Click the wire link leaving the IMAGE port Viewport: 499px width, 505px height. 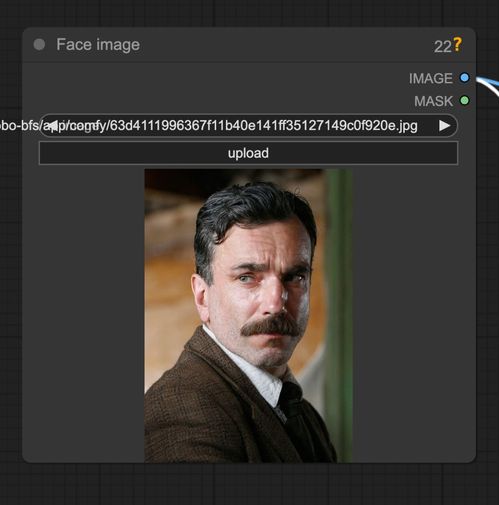click(x=488, y=84)
